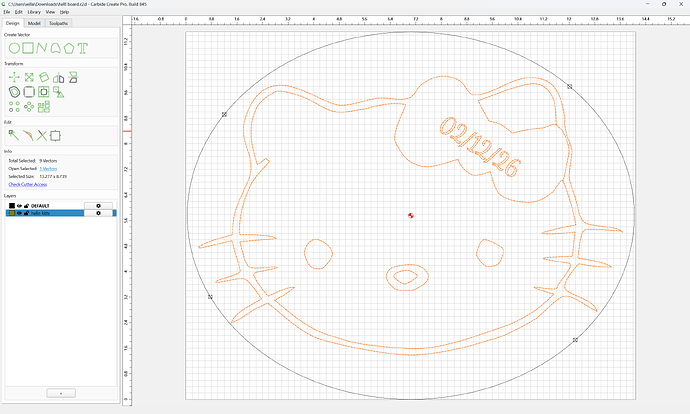Add a new layer with plus button
The height and width of the screenshot is (414, 690).
61,393
